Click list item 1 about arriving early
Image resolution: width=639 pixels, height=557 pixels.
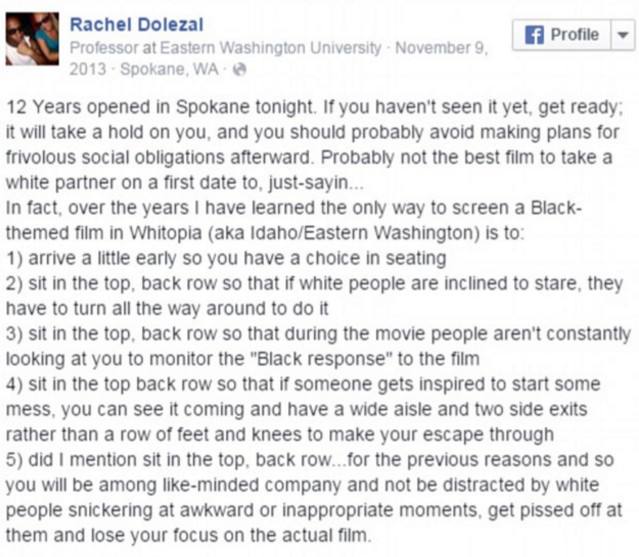tap(226, 258)
